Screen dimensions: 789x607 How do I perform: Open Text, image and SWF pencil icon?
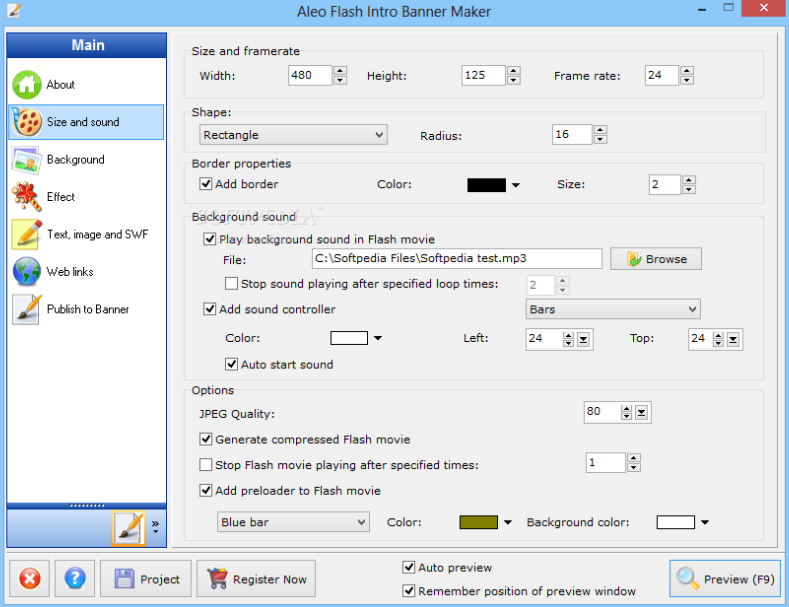pos(27,235)
